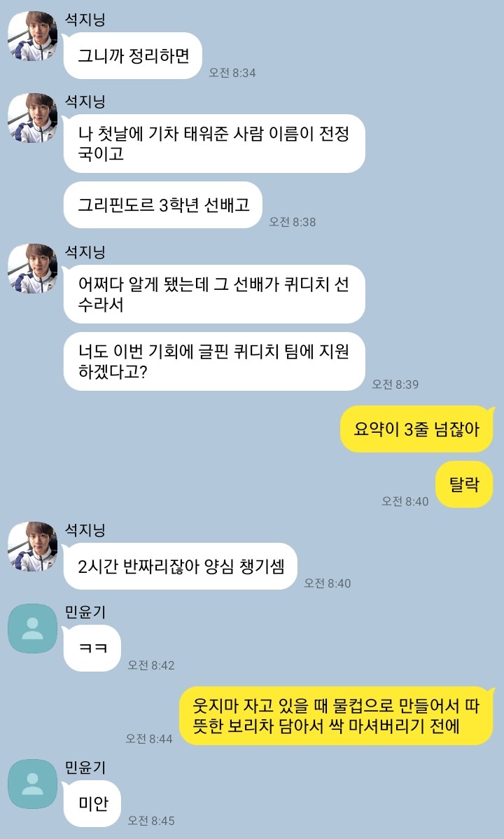Tap the name 민윤기 above 'ㅋㅋ'
Viewport: 504px width, 839px height.
coord(85,612)
